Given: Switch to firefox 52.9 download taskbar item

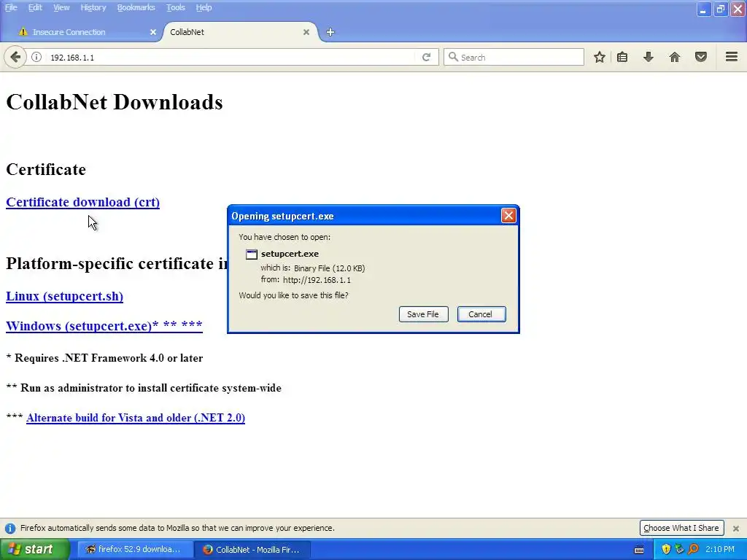Looking at the screenshot, I should point(135,550).
